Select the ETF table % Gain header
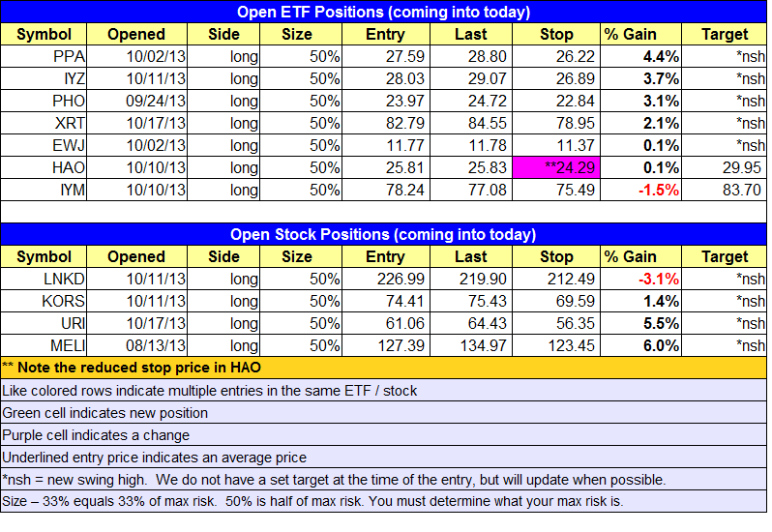Screen dimensions: 772x532 (x=641, y=34)
